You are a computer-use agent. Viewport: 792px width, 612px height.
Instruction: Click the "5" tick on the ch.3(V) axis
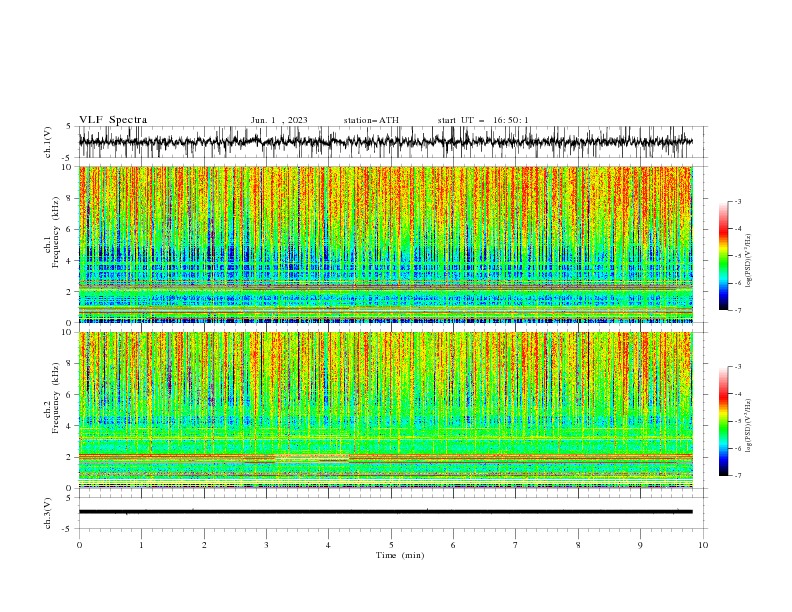(70, 498)
